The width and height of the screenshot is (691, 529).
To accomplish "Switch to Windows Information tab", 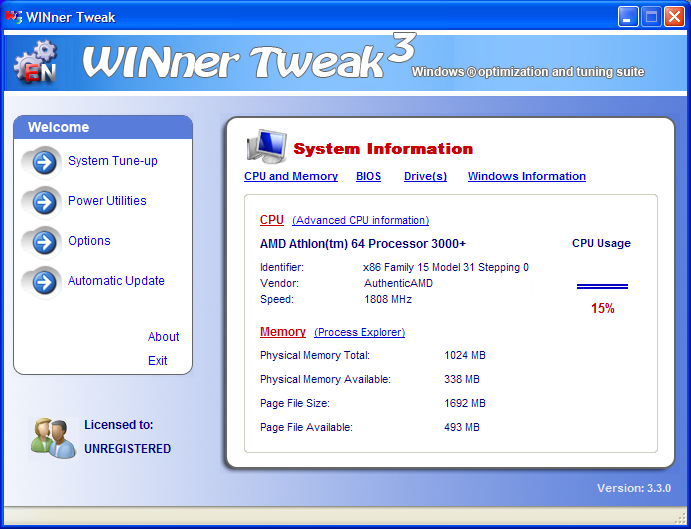I will coord(527,176).
